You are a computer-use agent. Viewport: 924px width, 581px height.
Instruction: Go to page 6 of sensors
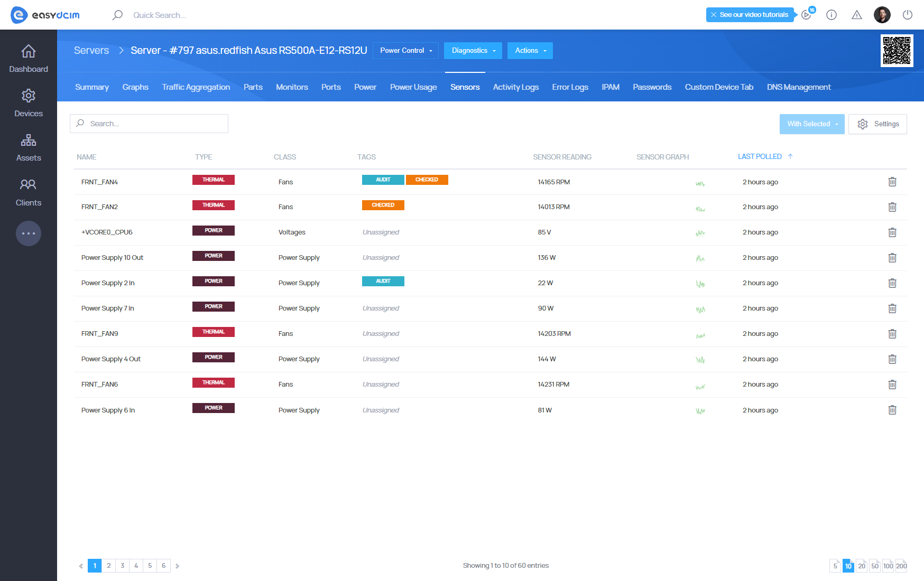point(163,566)
